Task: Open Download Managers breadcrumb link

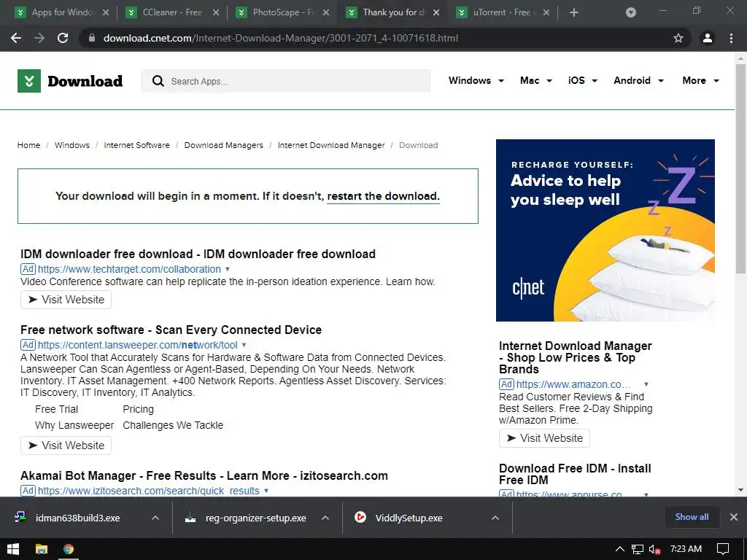Action: pyautogui.click(x=223, y=145)
